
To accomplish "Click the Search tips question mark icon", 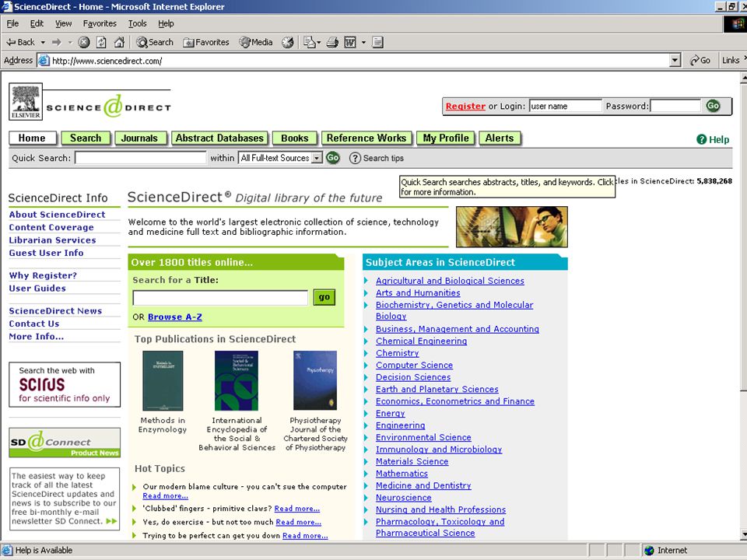I will [355, 158].
